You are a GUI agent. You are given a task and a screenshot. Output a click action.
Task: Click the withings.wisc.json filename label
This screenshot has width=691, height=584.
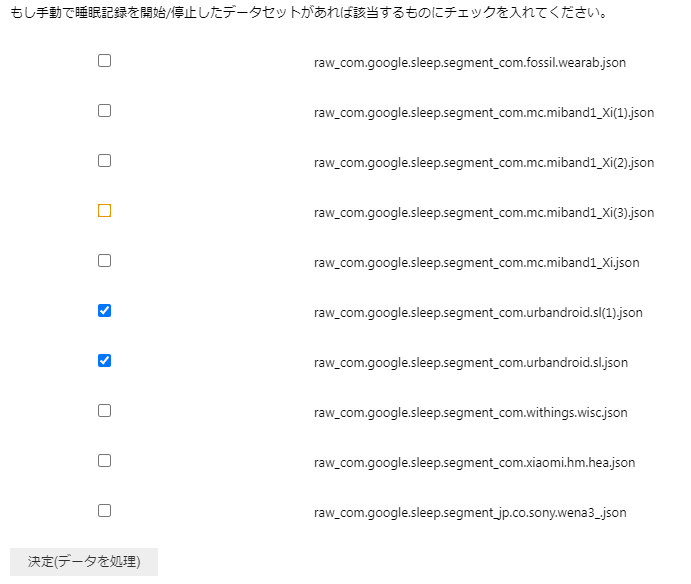[x=470, y=413]
